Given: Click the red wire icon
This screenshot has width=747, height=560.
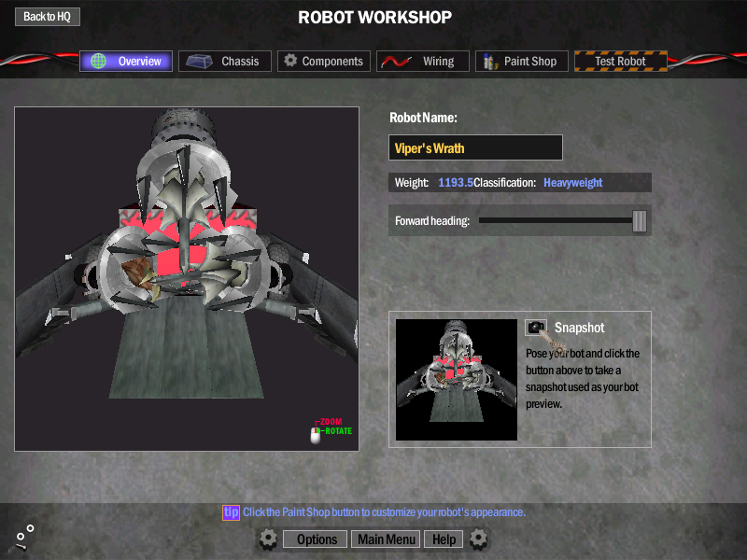Looking at the screenshot, I should pos(396,62).
